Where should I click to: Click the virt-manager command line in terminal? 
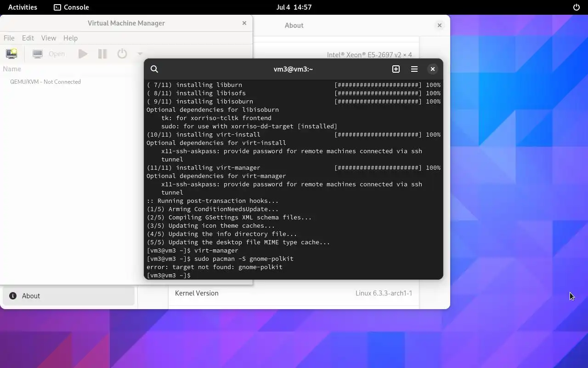coord(192,251)
